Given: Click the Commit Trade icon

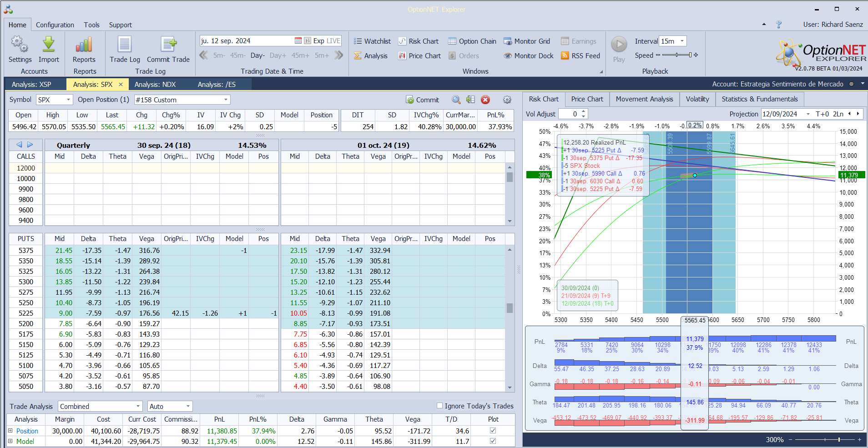Looking at the screenshot, I should tap(168, 45).
